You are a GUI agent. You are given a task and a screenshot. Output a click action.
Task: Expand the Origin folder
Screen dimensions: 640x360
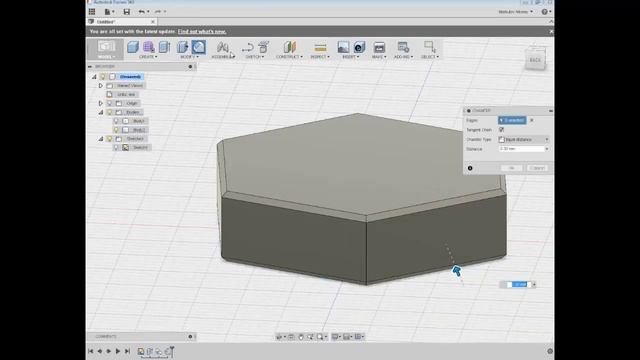(100, 103)
